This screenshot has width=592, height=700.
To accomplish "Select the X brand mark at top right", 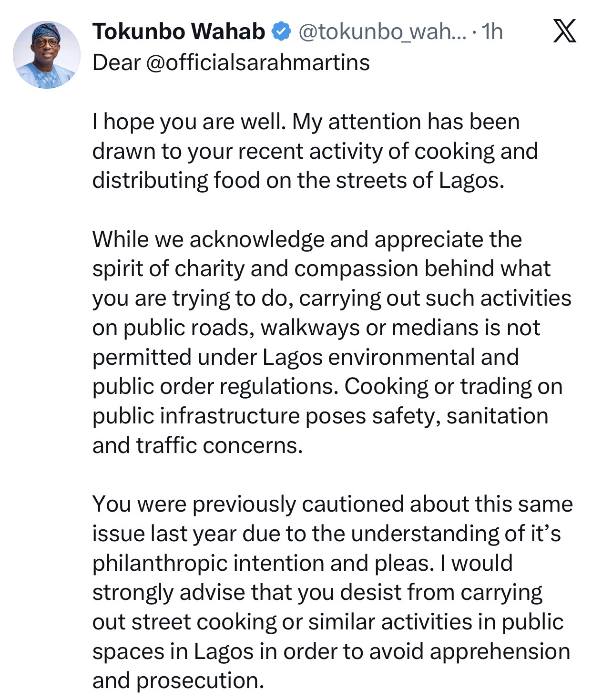I will point(564,30).
